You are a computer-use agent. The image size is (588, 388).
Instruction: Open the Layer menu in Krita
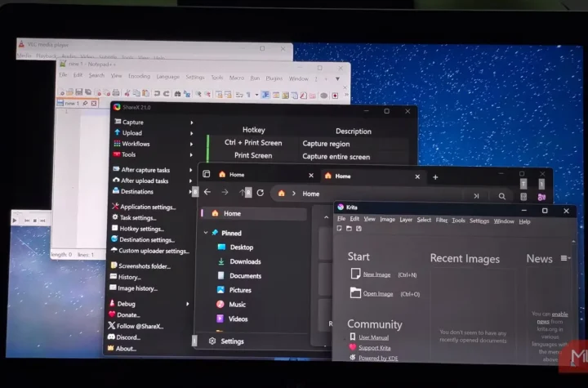pyautogui.click(x=406, y=220)
